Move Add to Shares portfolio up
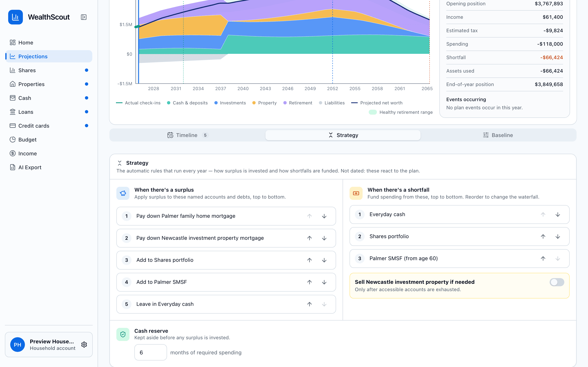Screen dimensions: 588x367 coord(309,260)
